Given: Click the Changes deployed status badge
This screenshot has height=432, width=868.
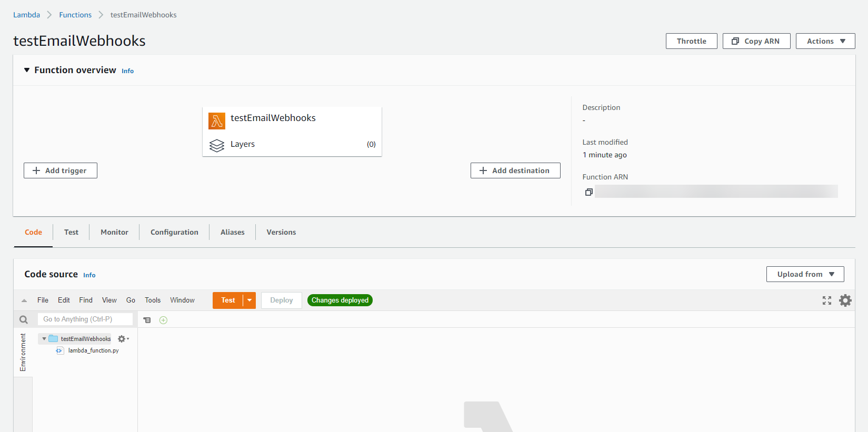Looking at the screenshot, I should (x=340, y=300).
